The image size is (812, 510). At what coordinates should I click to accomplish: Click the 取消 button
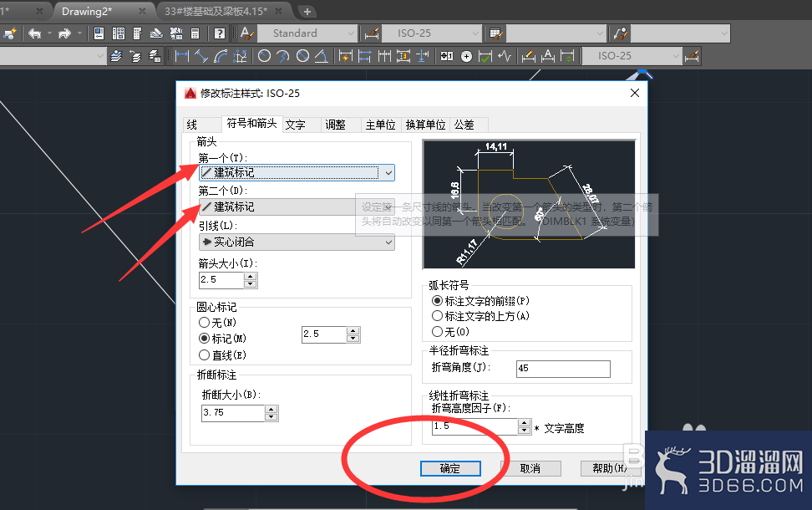[530, 468]
